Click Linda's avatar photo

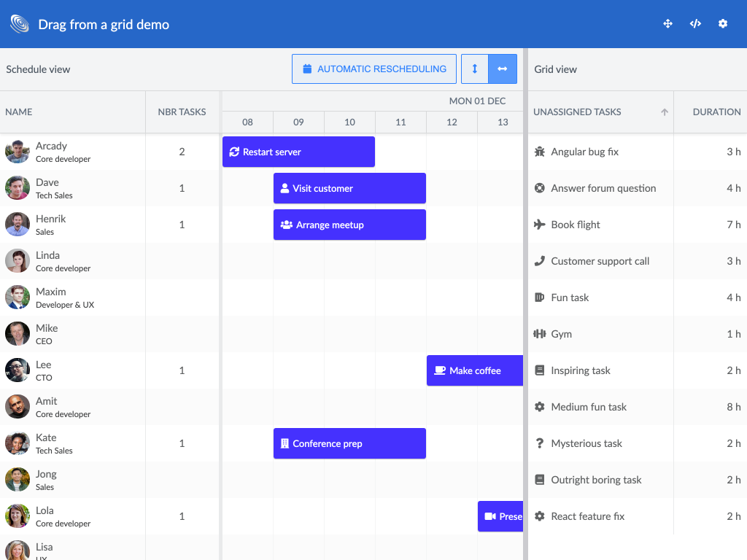[x=18, y=261]
